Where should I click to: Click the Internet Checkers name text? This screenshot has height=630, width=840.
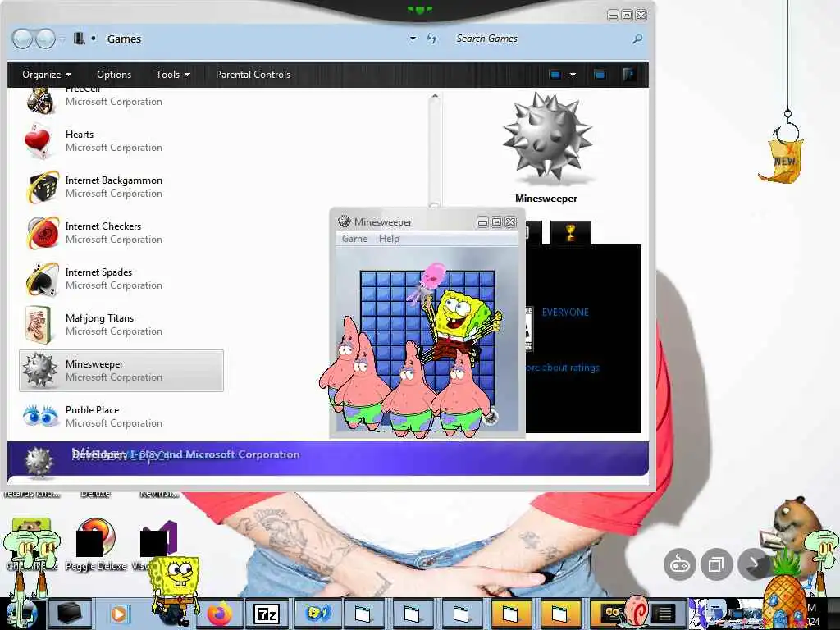(103, 226)
